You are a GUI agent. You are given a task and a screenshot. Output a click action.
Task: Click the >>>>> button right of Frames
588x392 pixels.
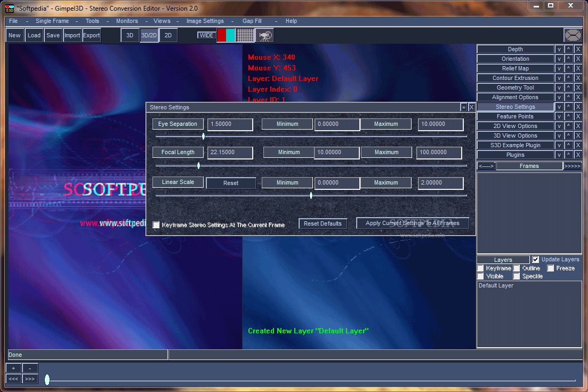pos(573,166)
